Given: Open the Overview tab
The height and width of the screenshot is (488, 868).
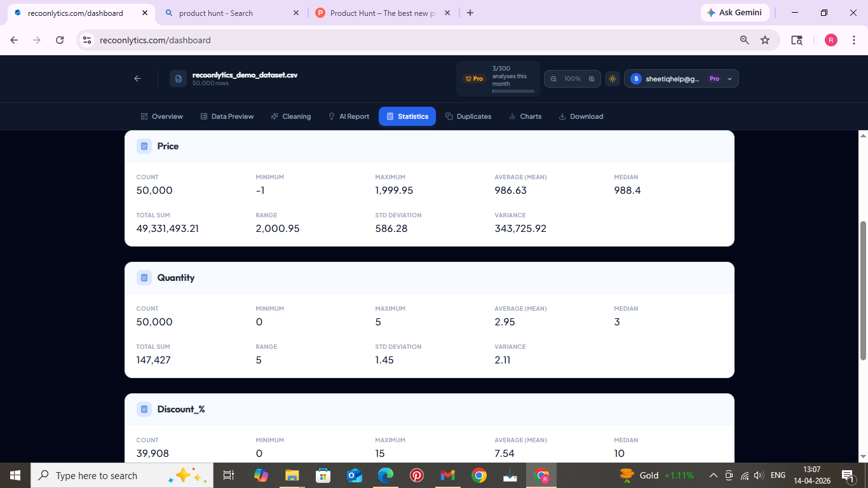Looking at the screenshot, I should pyautogui.click(x=161, y=116).
